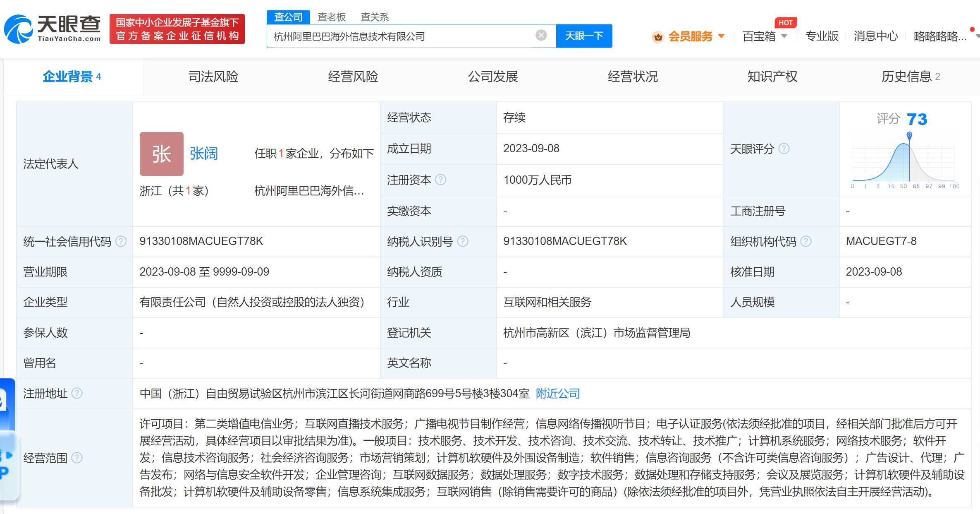Open help icon next to 注册地址

[77, 393]
